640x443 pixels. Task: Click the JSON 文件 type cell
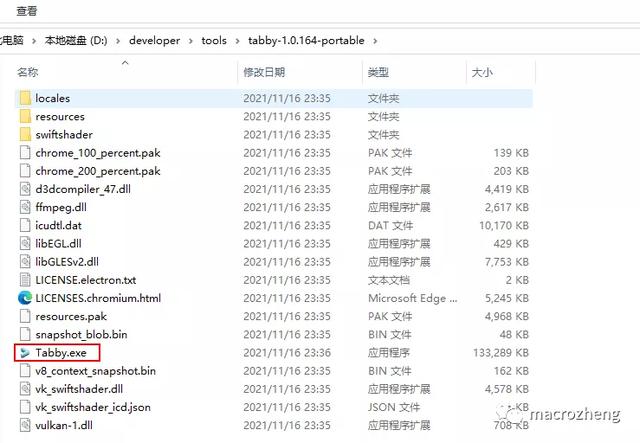pyautogui.click(x=394, y=407)
